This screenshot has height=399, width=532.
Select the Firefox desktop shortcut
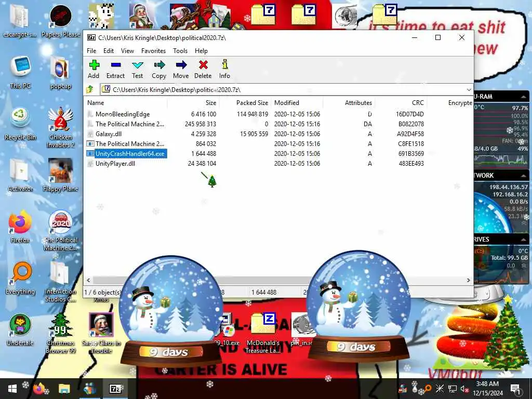(x=20, y=227)
